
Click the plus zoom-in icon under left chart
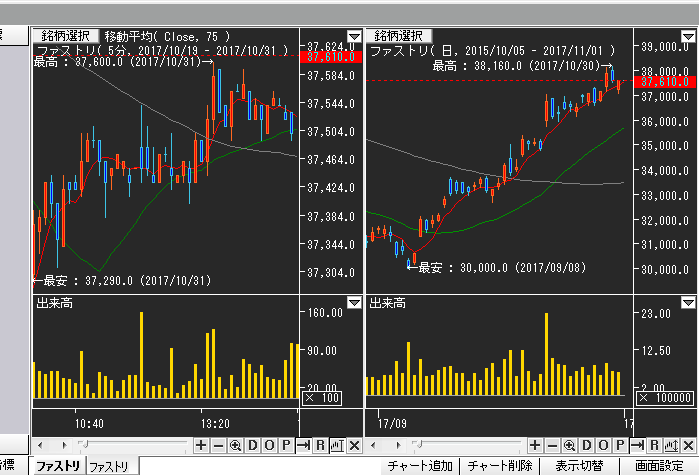tap(201, 445)
